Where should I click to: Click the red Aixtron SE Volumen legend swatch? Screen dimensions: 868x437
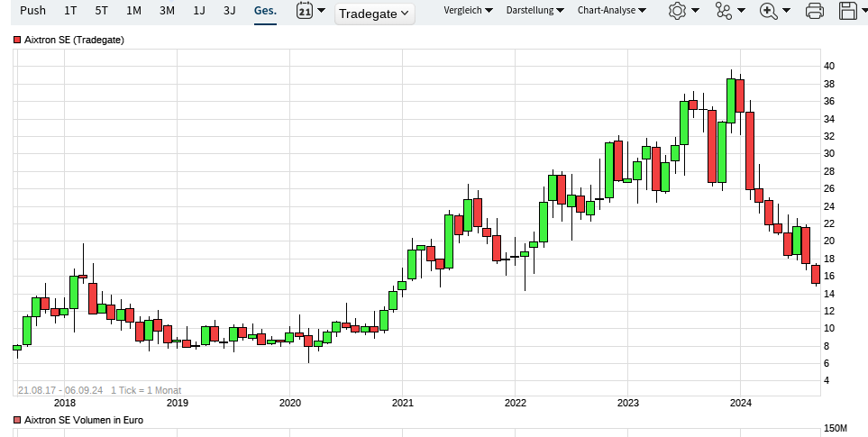point(17,421)
